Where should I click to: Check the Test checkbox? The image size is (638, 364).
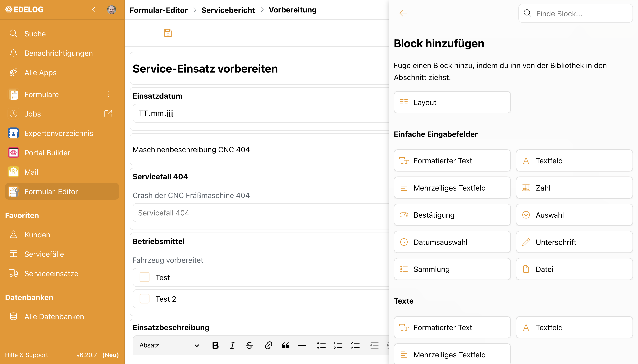(x=144, y=277)
